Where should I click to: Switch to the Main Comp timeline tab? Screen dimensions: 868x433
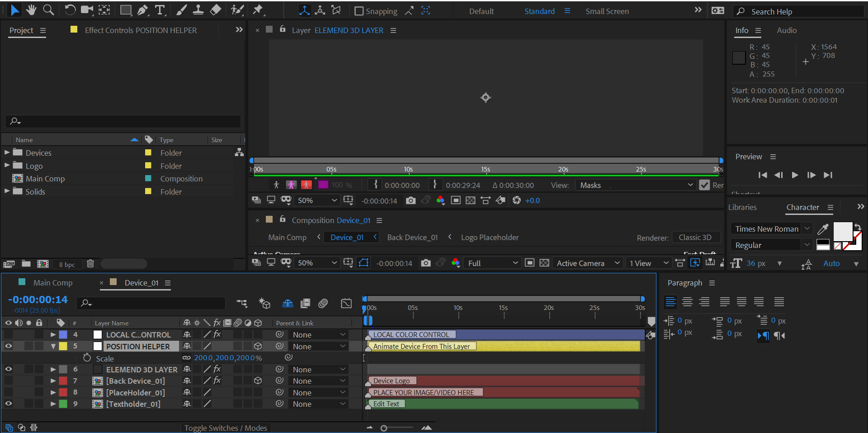click(x=52, y=283)
